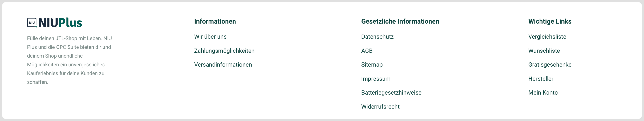The height and width of the screenshot is (121, 644).
Task: Click the Wichtige Links heading
Action: [550, 22]
